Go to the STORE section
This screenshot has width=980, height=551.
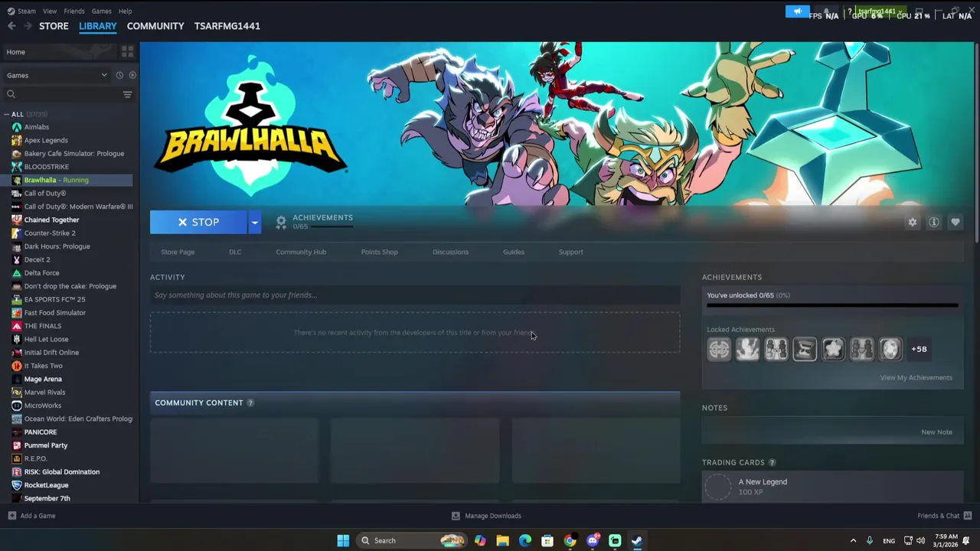click(x=54, y=26)
